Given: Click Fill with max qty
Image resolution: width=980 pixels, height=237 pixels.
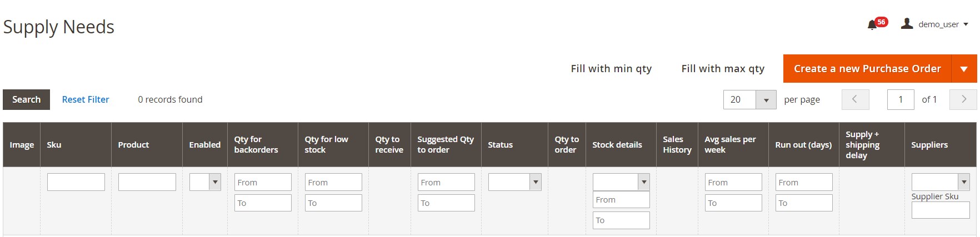Looking at the screenshot, I should tap(723, 69).
